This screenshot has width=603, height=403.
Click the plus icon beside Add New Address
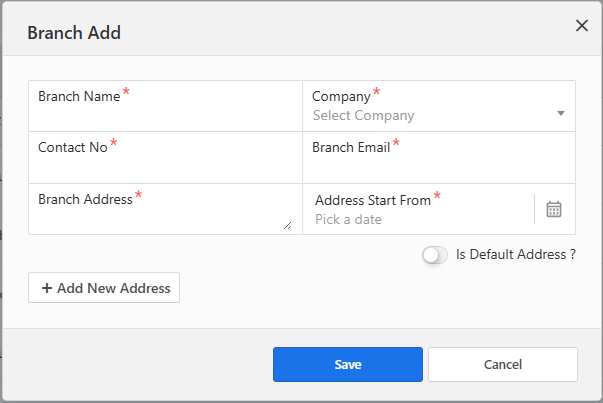click(x=46, y=288)
